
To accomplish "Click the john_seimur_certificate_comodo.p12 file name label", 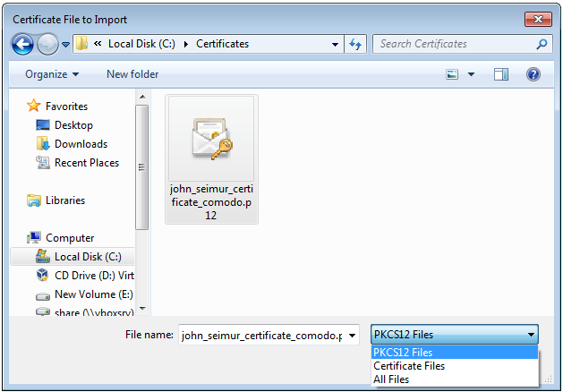I will point(211,202).
